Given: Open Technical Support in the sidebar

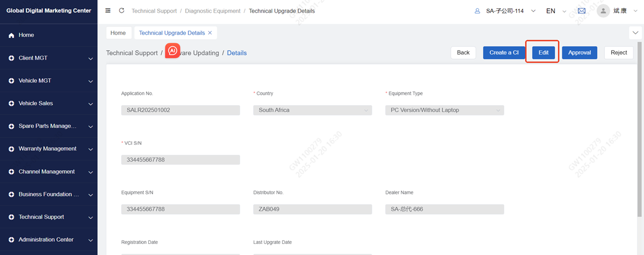Looking at the screenshot, I should 41,217.
